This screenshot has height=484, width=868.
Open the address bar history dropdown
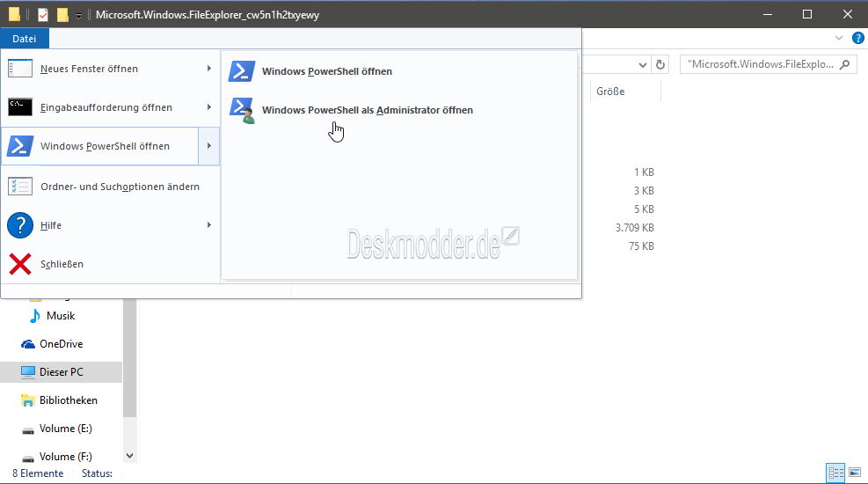click(642, 65)
